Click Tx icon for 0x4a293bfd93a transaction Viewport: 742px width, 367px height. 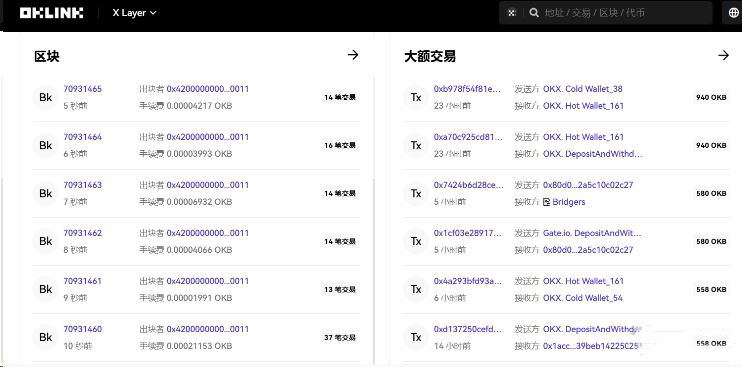click(416, 289)
